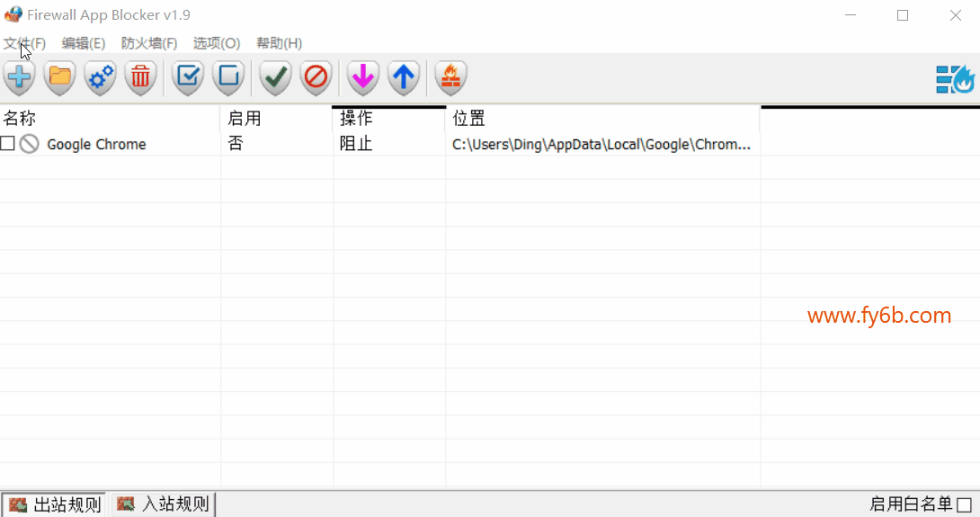Click the Allow green checkmark icon
Screen dimensions: 980x517
click(x=276, y=77)
